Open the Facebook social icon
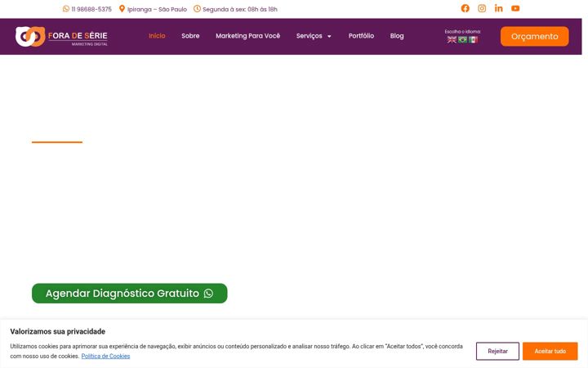This screenshot has height=368, width=588. [465, 8]
